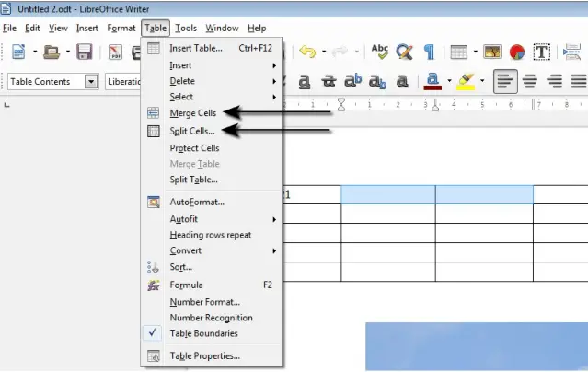Open the Insert Table toolbar dropdown arrow
588x372 pixels.
click(475, 52)
